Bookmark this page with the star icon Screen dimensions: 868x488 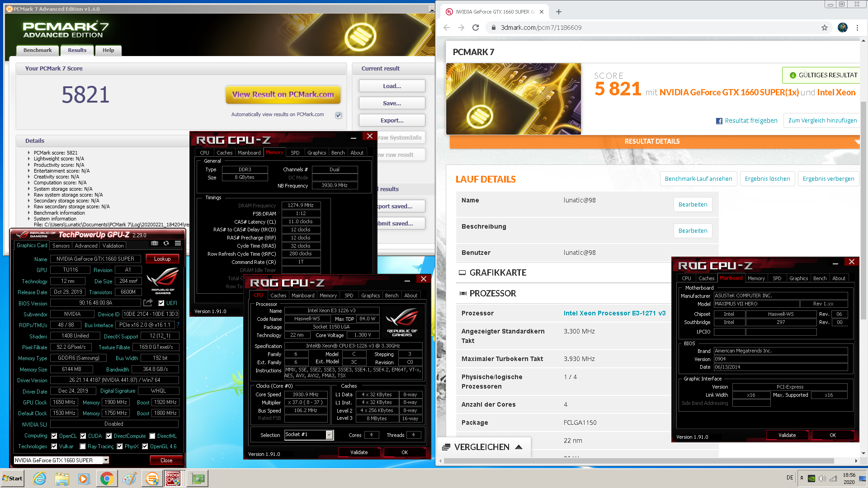(x=825, y=28)
